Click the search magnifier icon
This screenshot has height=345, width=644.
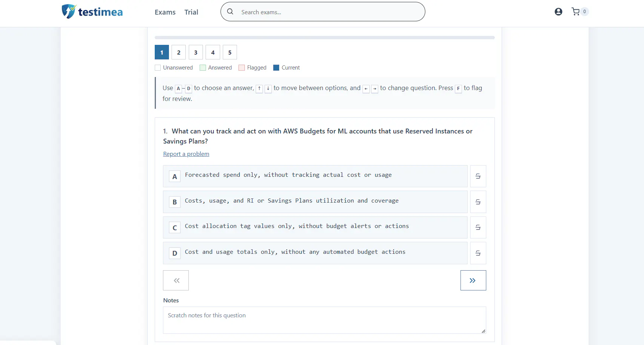[230, 12]
